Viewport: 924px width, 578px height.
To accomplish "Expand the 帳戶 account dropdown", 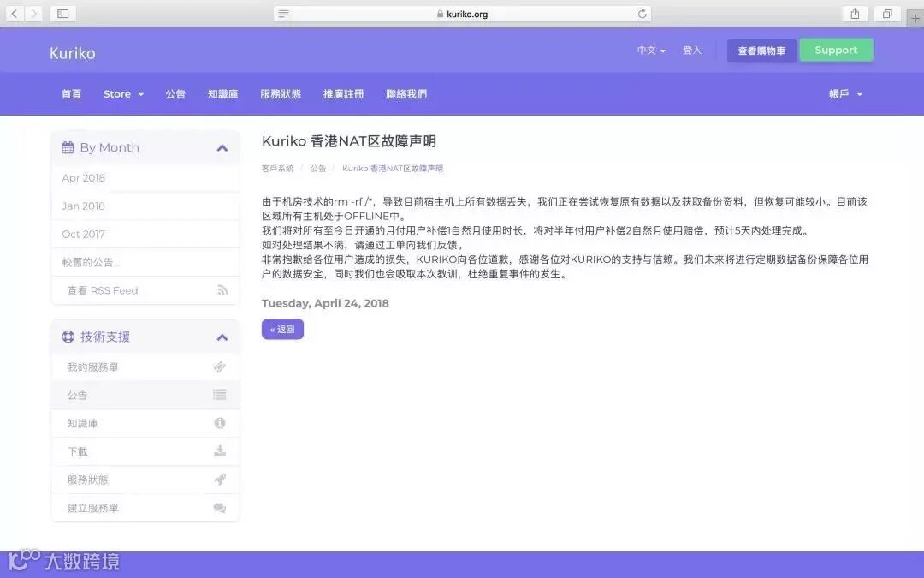I will point(845,94).
